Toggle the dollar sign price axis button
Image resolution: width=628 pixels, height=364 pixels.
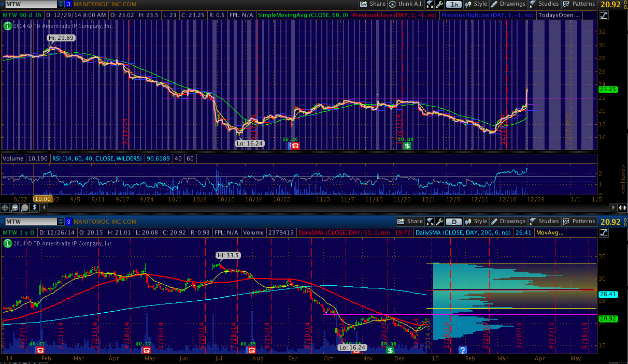pyautogui.click(x=34, y=208)
